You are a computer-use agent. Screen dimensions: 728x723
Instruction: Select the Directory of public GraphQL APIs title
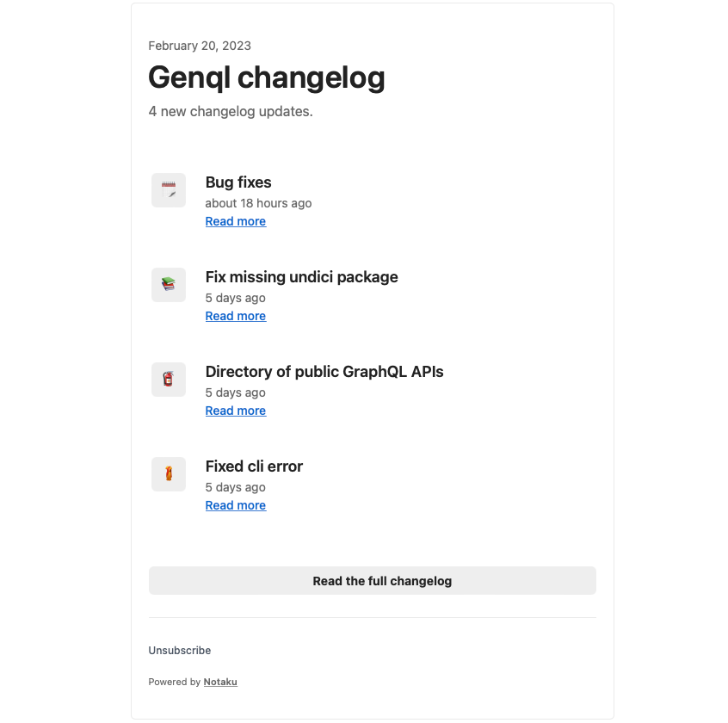click(x=324, y=372)
